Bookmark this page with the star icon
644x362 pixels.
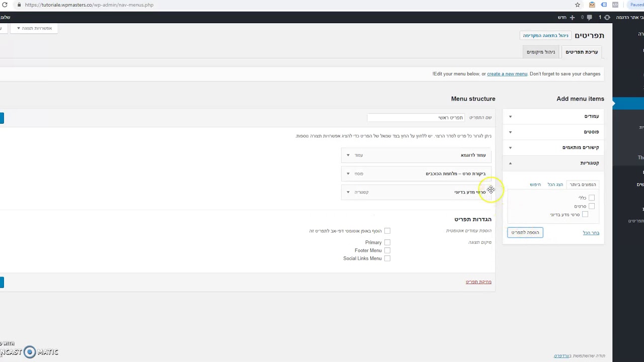coord(578,5)
